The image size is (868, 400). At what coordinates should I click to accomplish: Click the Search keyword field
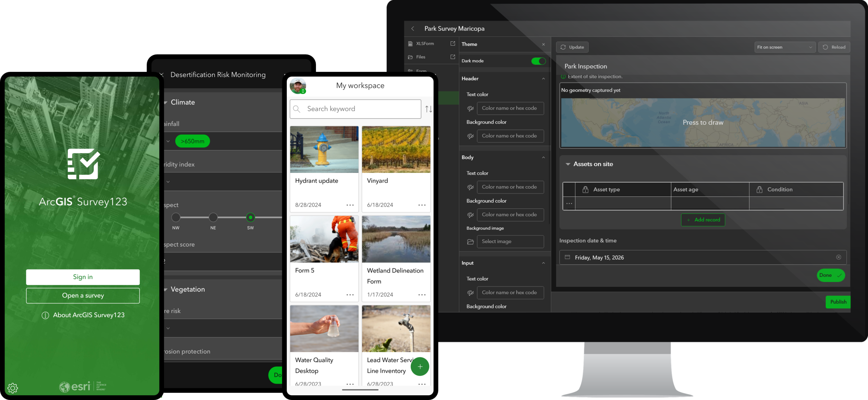[x=355, y=109]
